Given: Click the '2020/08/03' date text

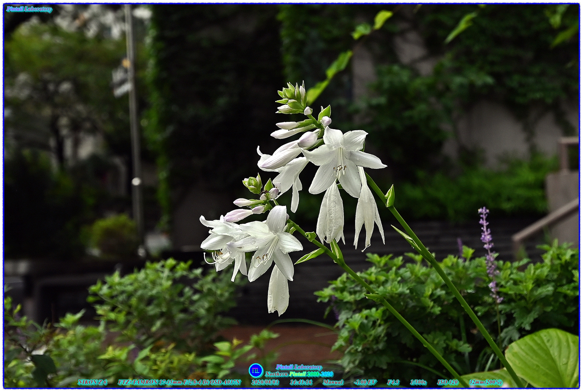Looking at the screenshot, I should pos(265,382).
